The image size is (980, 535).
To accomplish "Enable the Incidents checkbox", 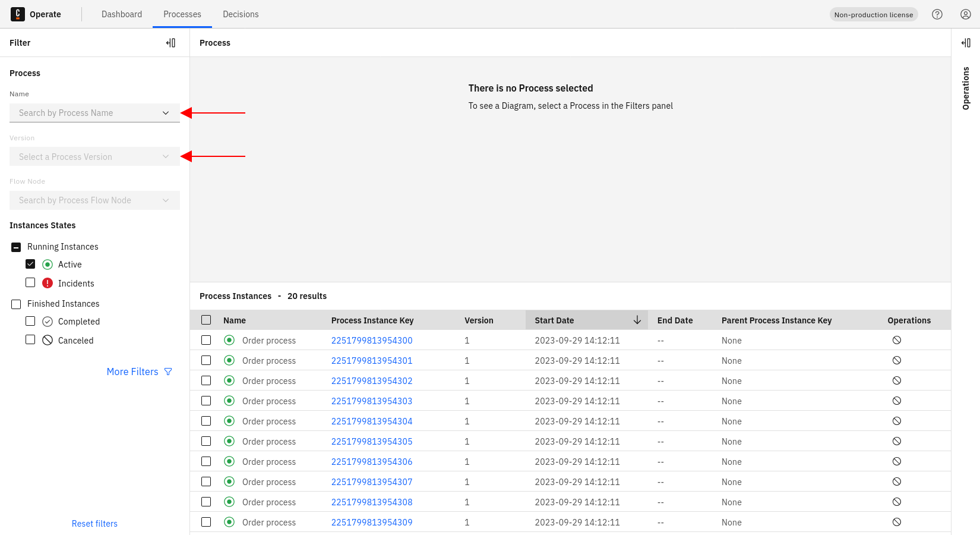I will [x=30, y=283].
